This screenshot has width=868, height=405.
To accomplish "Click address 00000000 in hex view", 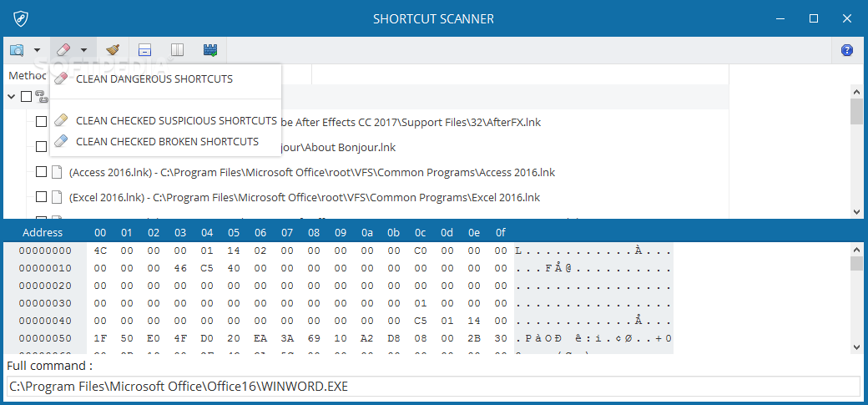I will click(45, 251).
